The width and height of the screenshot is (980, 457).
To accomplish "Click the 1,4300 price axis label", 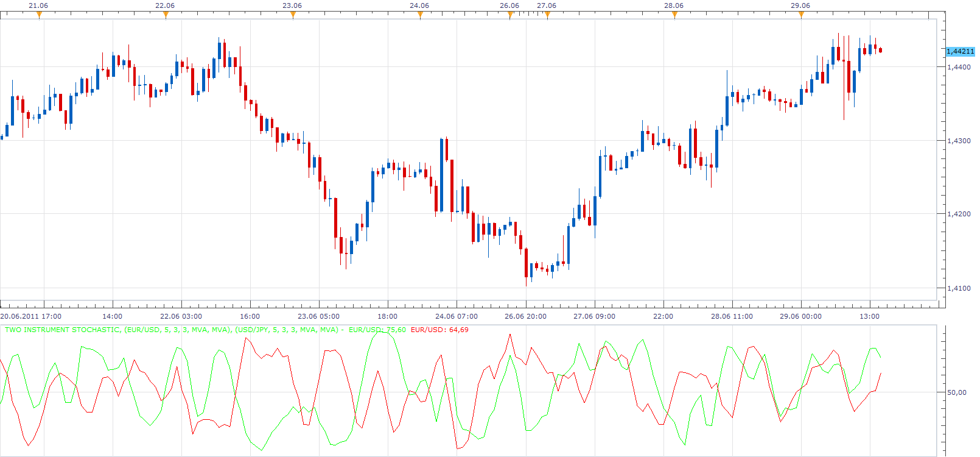I will pyautogui.click(x=959, y=141).
